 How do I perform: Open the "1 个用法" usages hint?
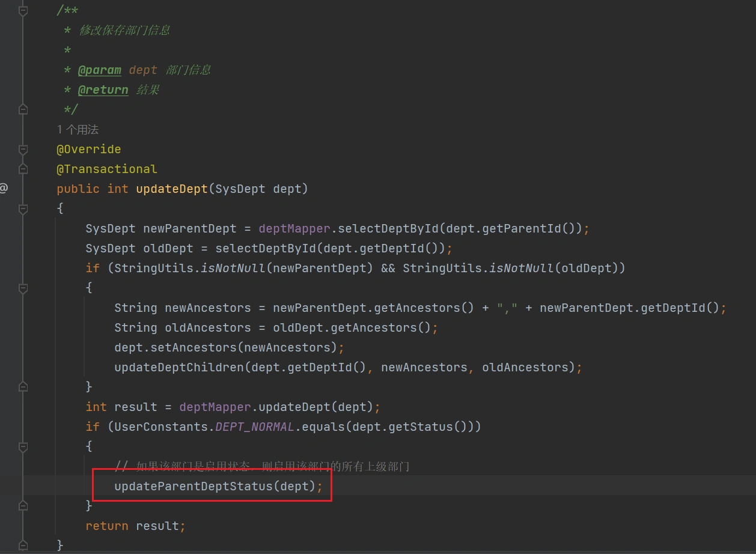click(78, 129)
